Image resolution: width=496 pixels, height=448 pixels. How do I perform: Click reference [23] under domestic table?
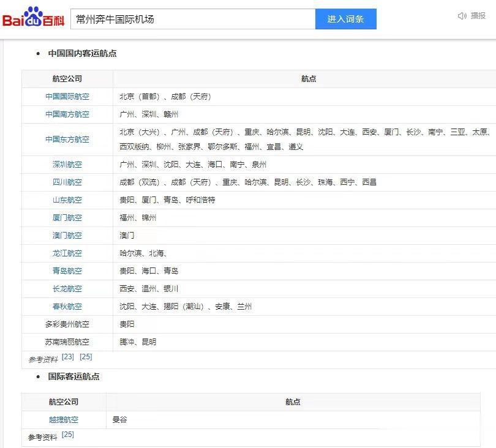[x=68, y=357]
